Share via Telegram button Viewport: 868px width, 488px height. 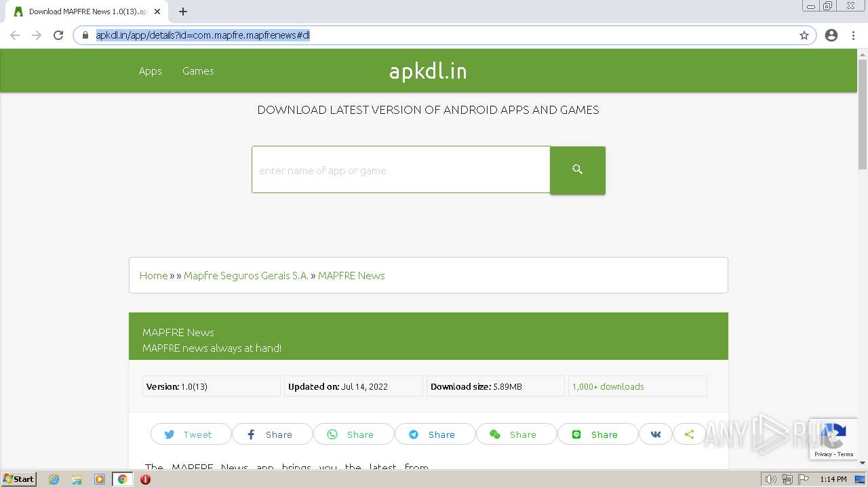point(435,434)
